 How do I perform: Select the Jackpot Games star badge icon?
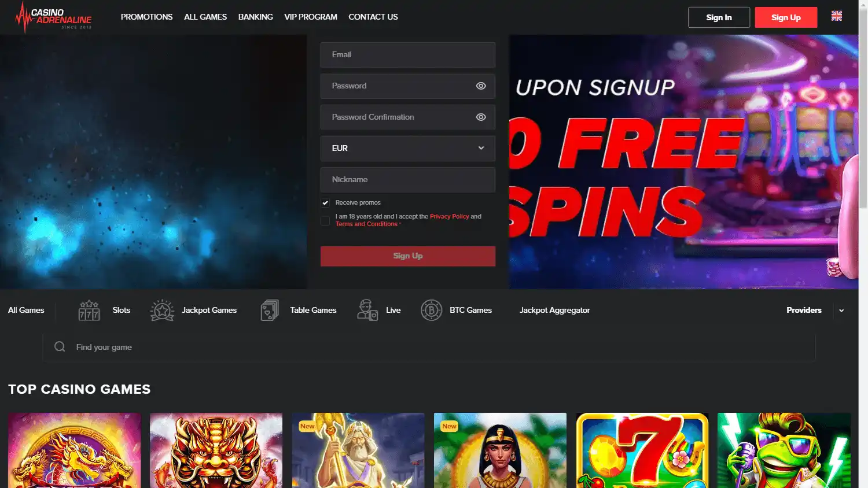162,310
